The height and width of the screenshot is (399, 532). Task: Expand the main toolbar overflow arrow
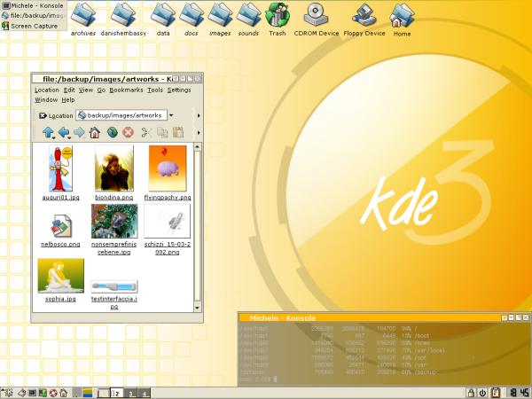click(x=199, y=132)
